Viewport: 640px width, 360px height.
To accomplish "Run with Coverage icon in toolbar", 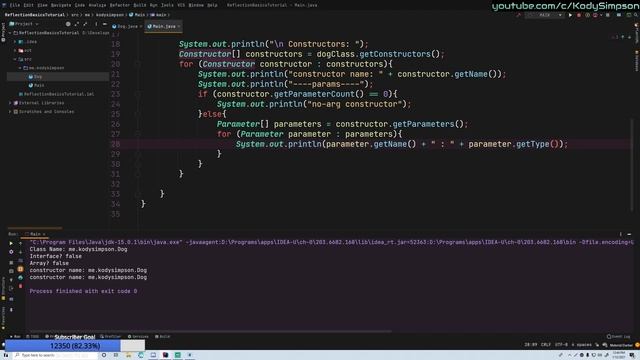I will [587, 15].
